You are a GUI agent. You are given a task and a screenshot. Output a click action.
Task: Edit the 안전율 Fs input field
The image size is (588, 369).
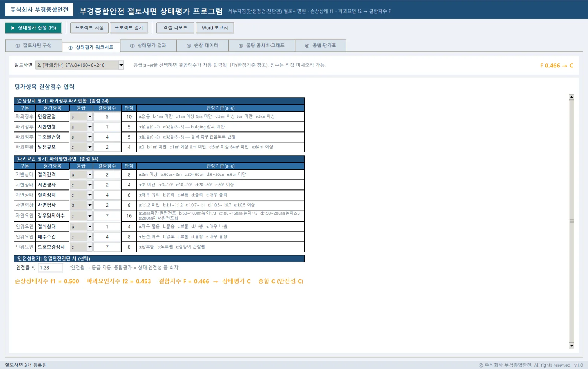(x=51, y=268)
